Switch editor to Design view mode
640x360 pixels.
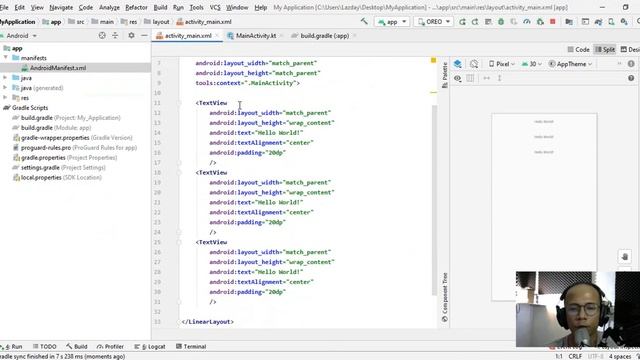click(630, 49)
